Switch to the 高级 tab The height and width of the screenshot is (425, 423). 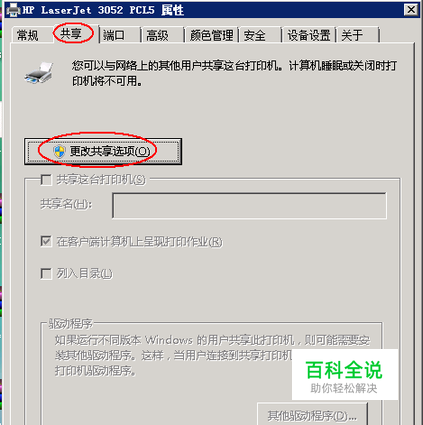pos(162,35)
